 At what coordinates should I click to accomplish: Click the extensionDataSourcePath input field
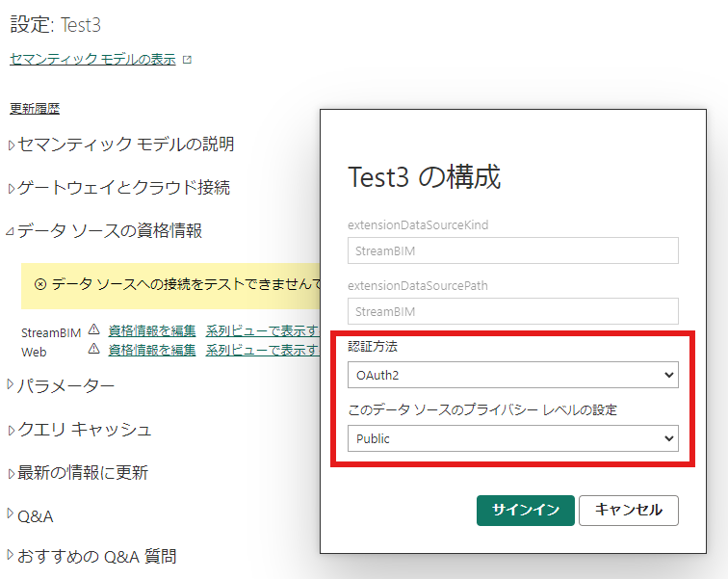tap(512, 311)
